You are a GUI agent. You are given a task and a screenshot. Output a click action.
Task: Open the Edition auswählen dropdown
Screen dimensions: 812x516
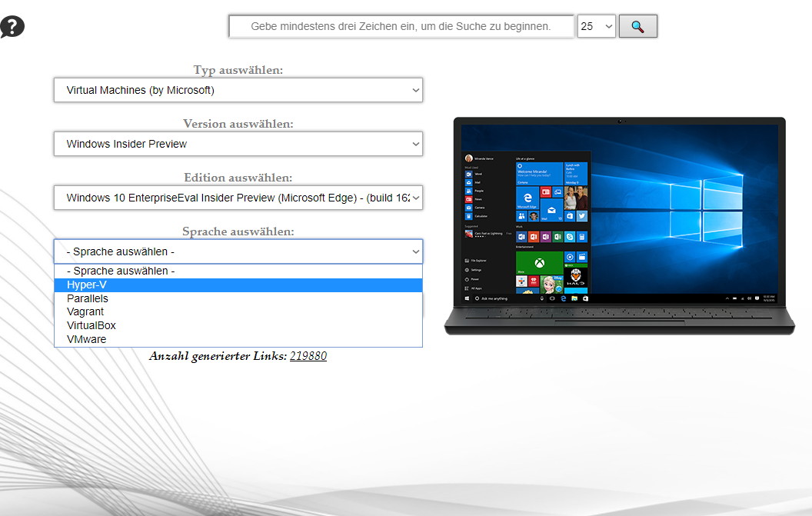238,198
